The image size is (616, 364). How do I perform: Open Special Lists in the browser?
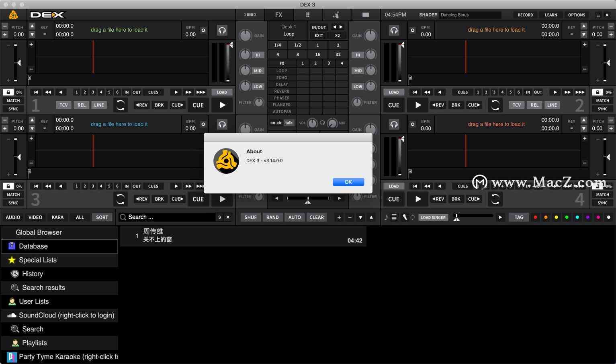(59, 260)
